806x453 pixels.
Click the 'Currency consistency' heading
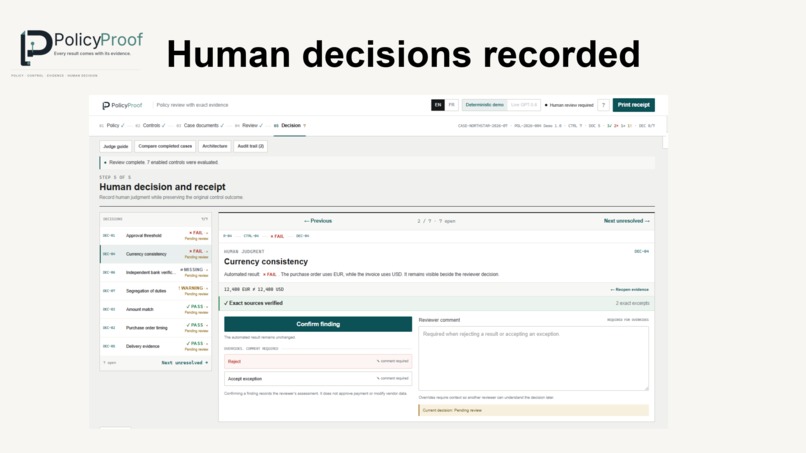[x=266, y=262]
